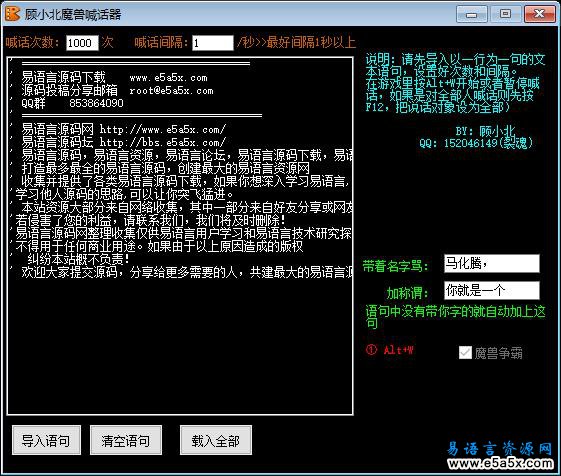Click the 载入全部 button
Viewport: 561px width, 476px height.
[216, 440]
